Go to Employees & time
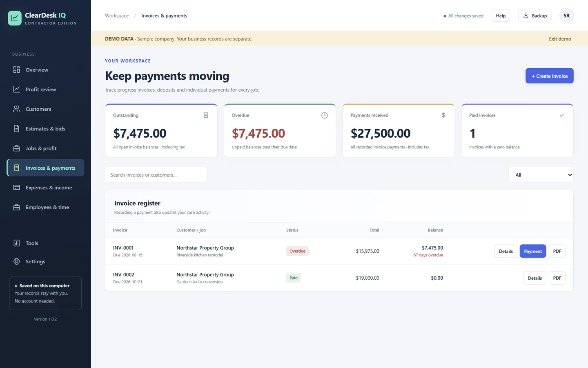 pyautogui.click(x=45, y=207)
